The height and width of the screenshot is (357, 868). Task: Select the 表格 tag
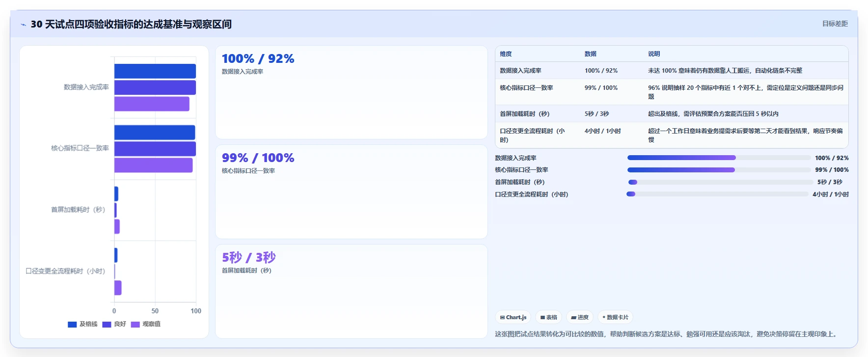click(x=548, y=317)
